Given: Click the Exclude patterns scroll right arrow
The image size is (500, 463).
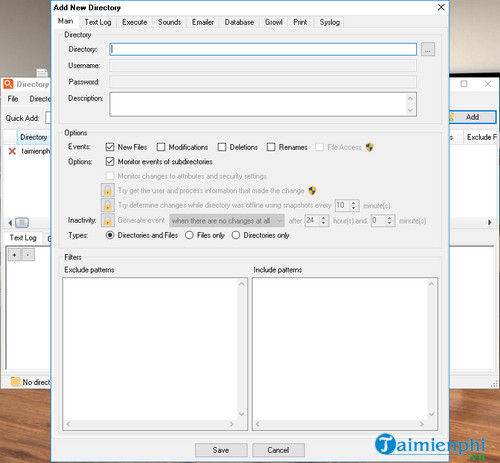Looking at the screenshot, I should point(232,424).
